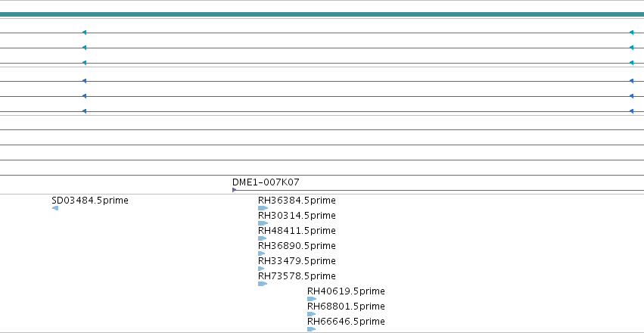Click the EST glyph beneath RH36384.5prime
This screenshot has height=333, width=644.
pos(263,208)
